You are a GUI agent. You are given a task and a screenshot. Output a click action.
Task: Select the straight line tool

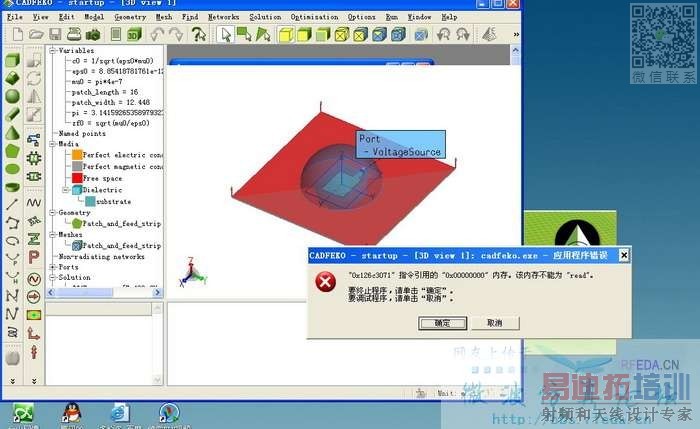12,204
